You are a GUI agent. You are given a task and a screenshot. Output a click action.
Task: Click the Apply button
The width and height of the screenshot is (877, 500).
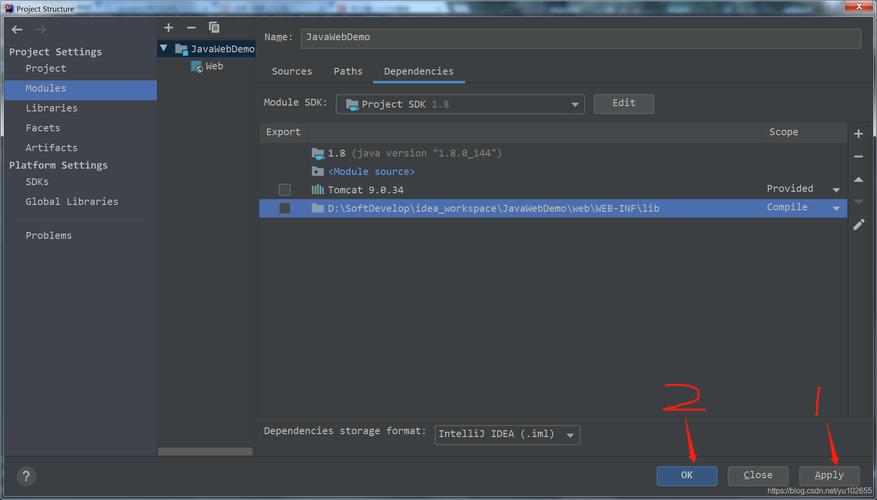tap(829, 475)
